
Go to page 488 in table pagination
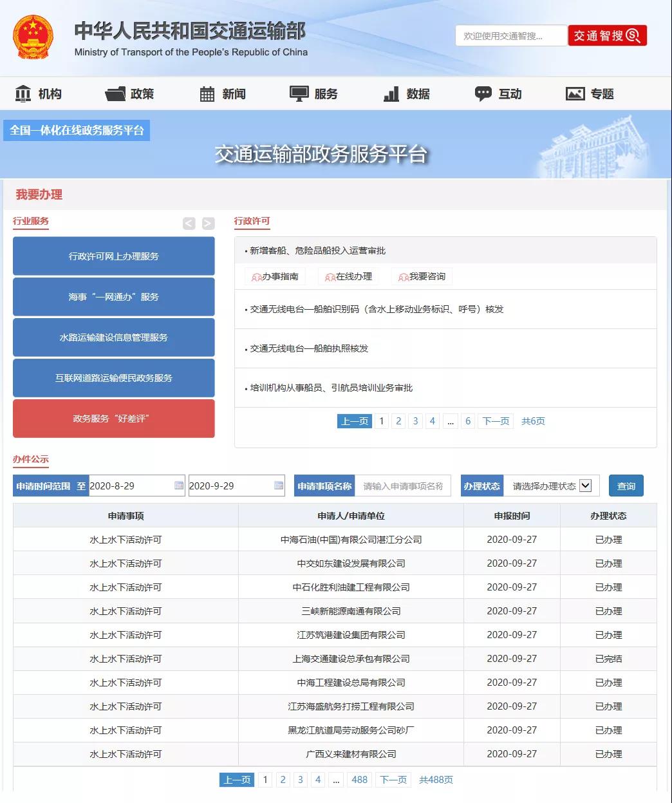point(359,780)
